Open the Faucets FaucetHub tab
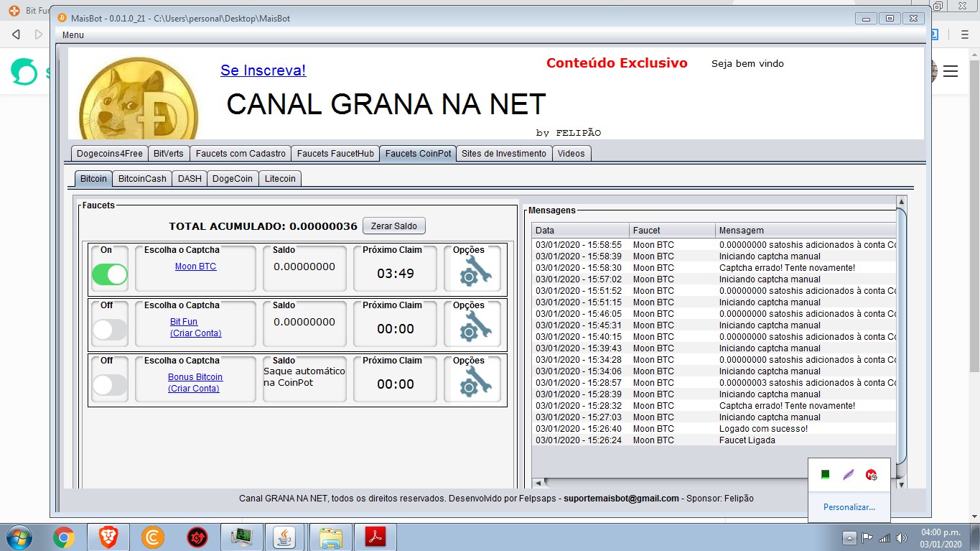This screenshot has height=551, width=980. click(x=335, y=153)
